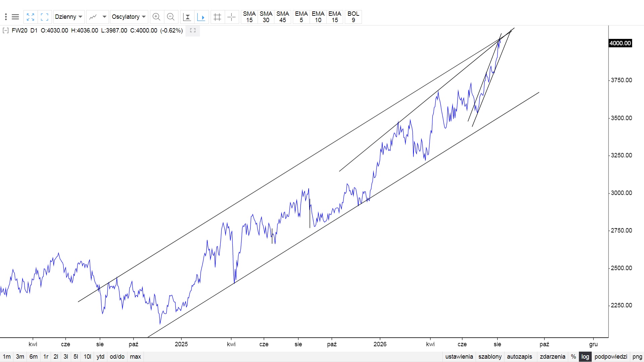Open szablony templates
The height and width of the screenshot is (362, 644).
(x=490, y=357)
